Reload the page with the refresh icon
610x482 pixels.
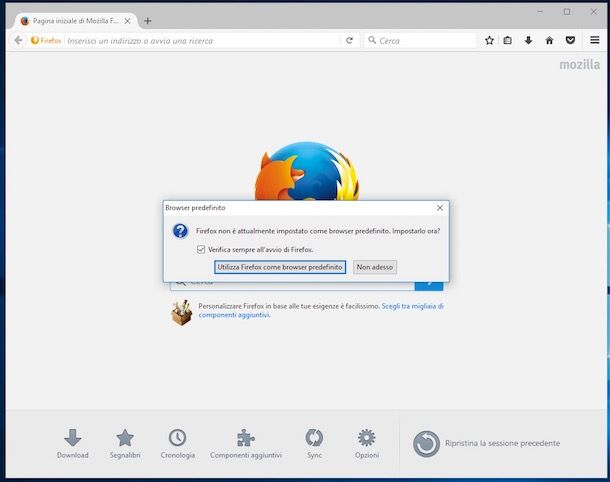(349, 40)
